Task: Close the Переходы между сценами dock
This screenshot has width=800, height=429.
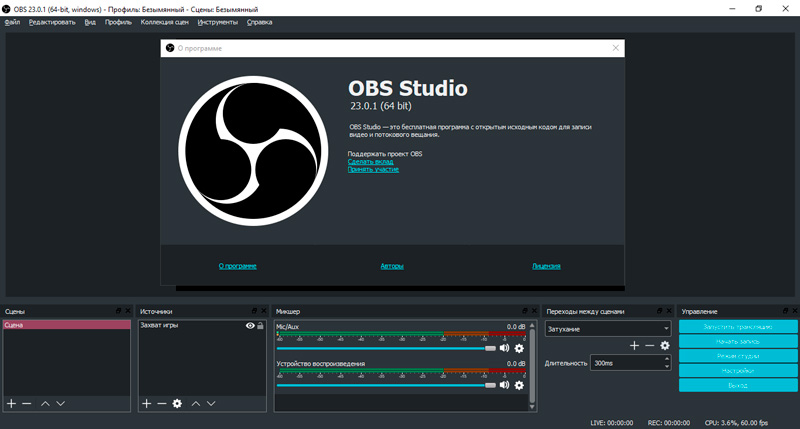Action: click(x=668, y=311)
